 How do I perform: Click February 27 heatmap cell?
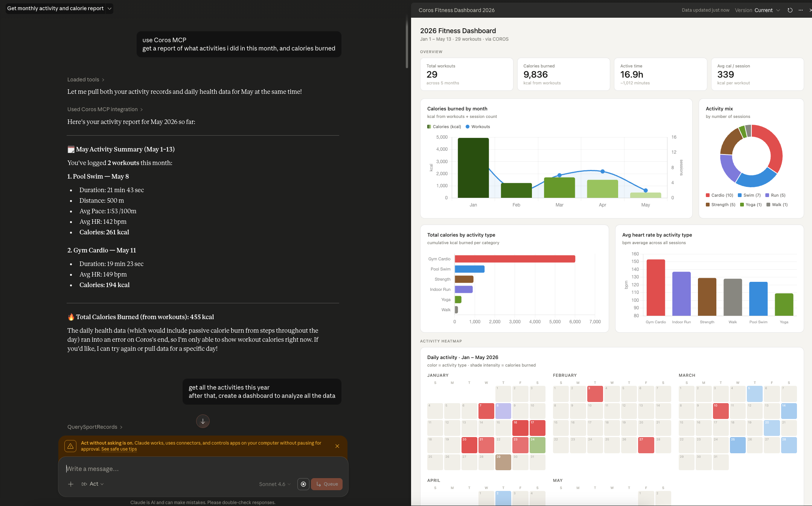pos(646,445)
